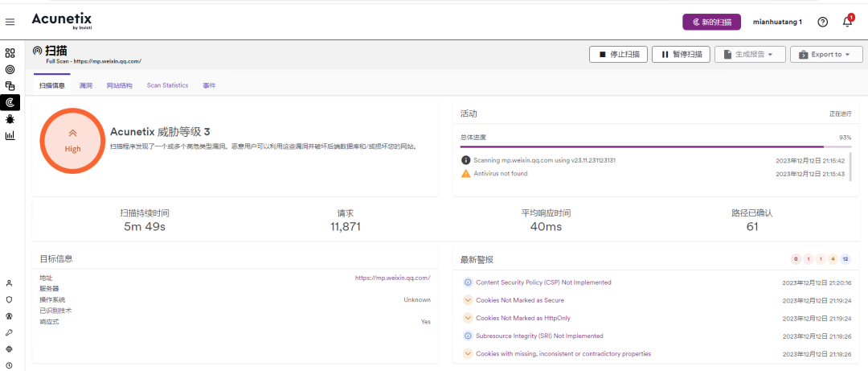868x371 pixels.
Task: Click the 11,871 requests value
Action: pos(346,226)
